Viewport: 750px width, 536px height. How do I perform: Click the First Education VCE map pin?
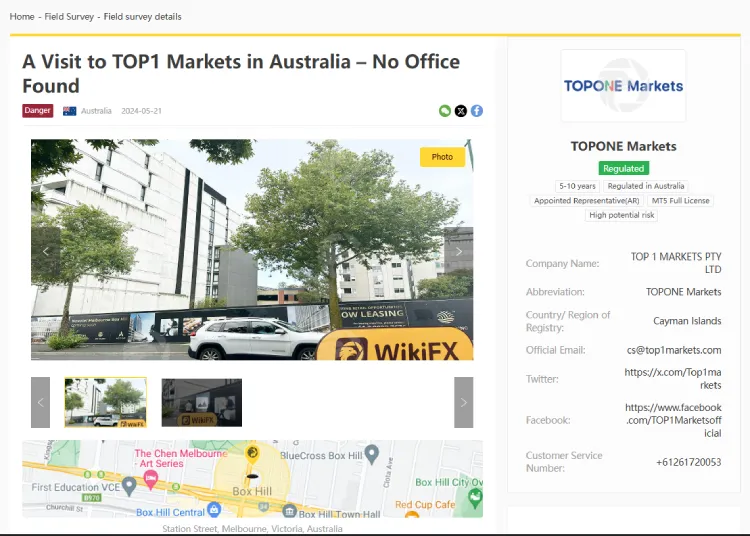(129, 486)
